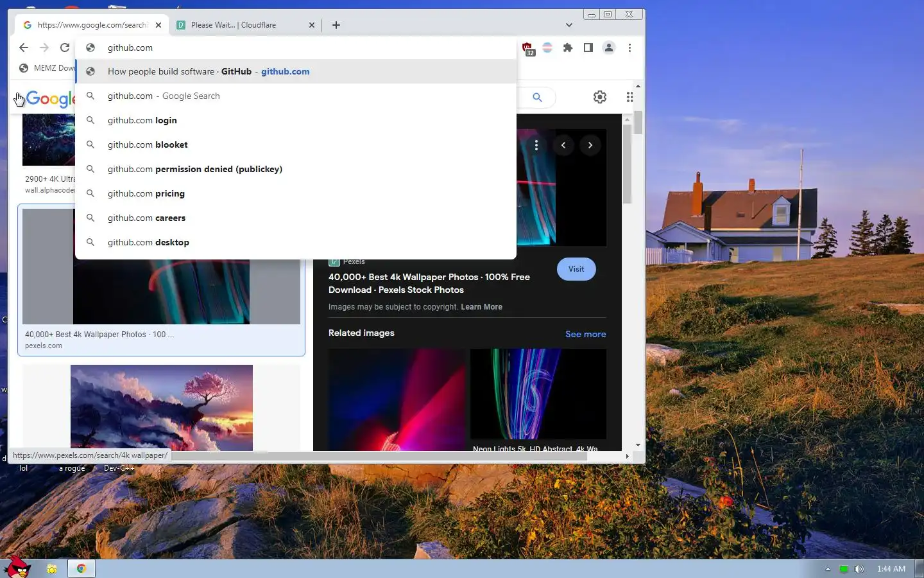Image resolution: width=924 pixels, height=578 pixels.
Task: Open the yellow taskbar folder icon
Action: pyautogui.click(x=52, y=569)
